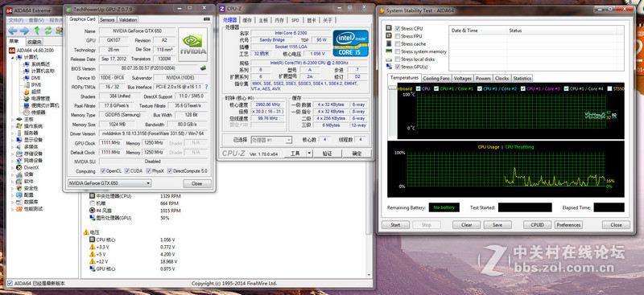Click the Intel Core i5 logo in CPU-Z
Viewport: 644px width, 295px height.
350,43
